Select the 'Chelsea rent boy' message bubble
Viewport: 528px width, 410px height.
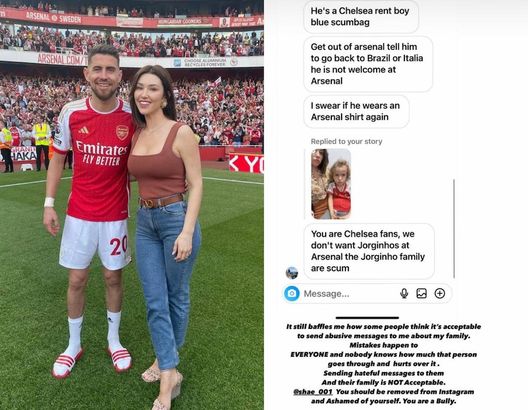361,16
